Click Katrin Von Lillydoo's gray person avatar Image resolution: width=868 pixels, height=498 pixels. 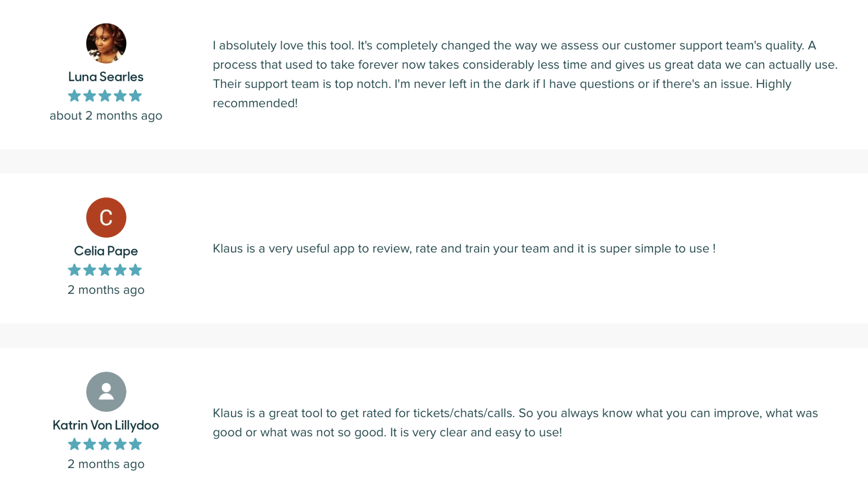click(106, 392)
